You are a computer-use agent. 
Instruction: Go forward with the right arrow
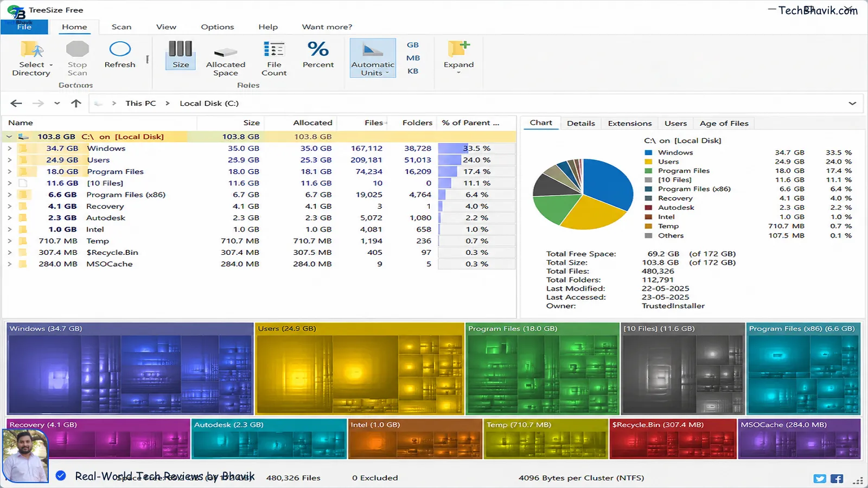(38, 103)
